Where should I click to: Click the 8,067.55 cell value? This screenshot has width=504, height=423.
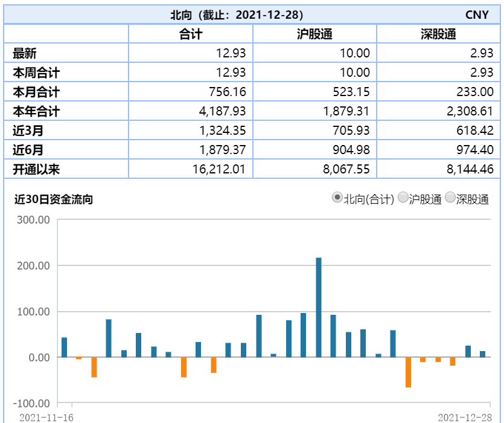tap(346, 169)
